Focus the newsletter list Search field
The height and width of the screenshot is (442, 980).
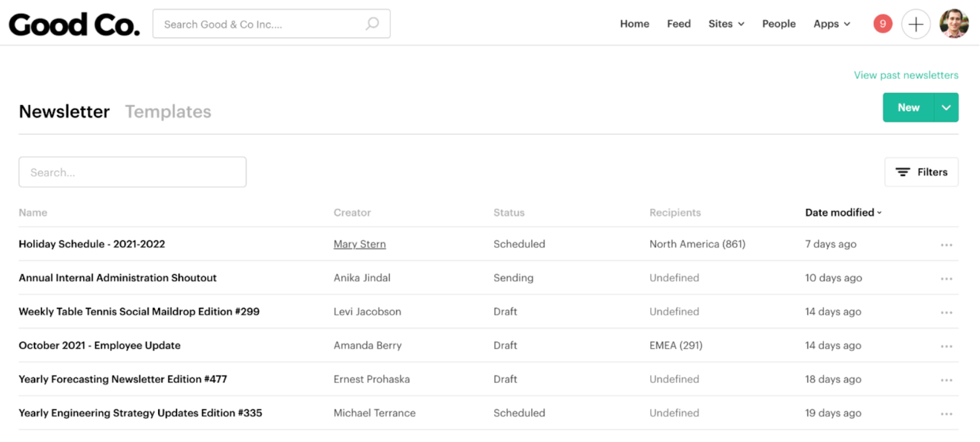click(x=132, y=172)
